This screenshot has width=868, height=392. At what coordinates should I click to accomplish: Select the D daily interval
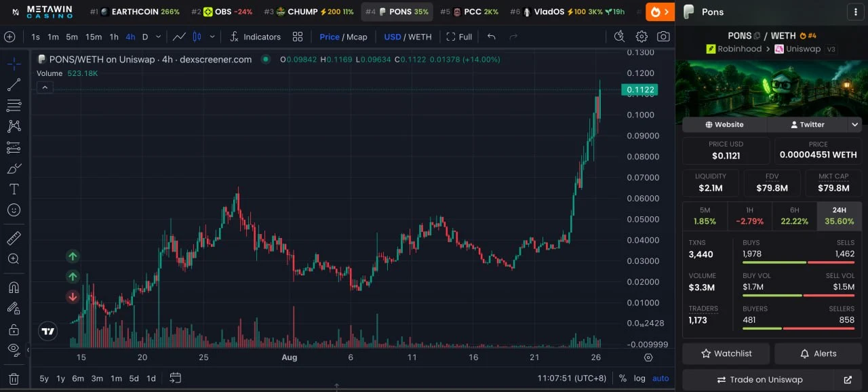coord(145,37)
